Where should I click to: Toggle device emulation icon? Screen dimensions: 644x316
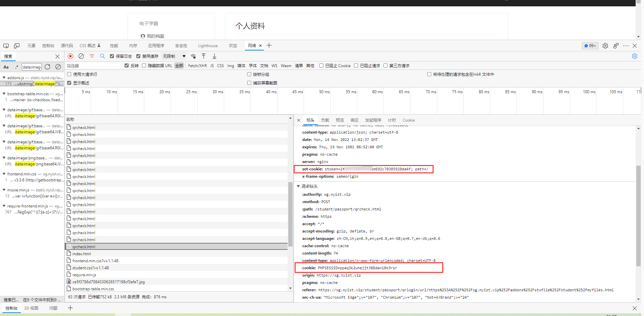point(17,46)
